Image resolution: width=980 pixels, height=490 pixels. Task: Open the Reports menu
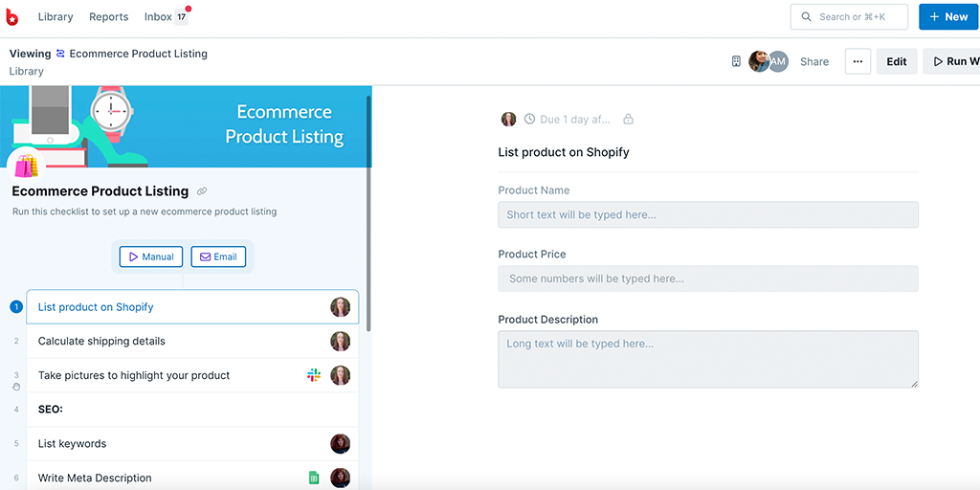pyautogui.click(x=109, y=17)
